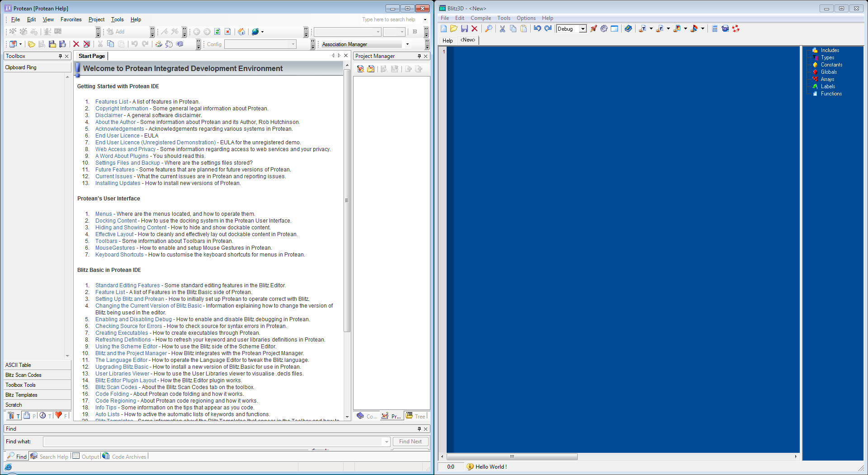Toggle the pin on the Toolbox panel
This screenshot has height=475, width=868.
coord(60,56)
